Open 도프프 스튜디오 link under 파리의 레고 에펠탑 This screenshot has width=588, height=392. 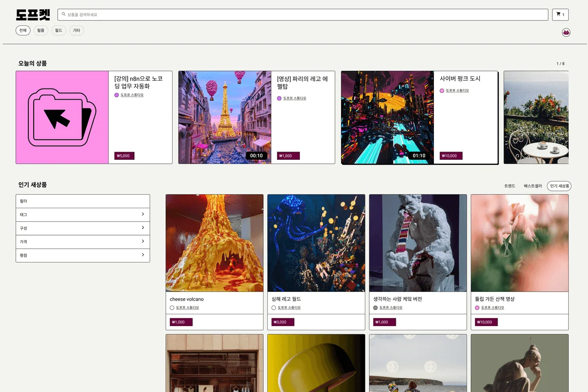coord(294,98)
